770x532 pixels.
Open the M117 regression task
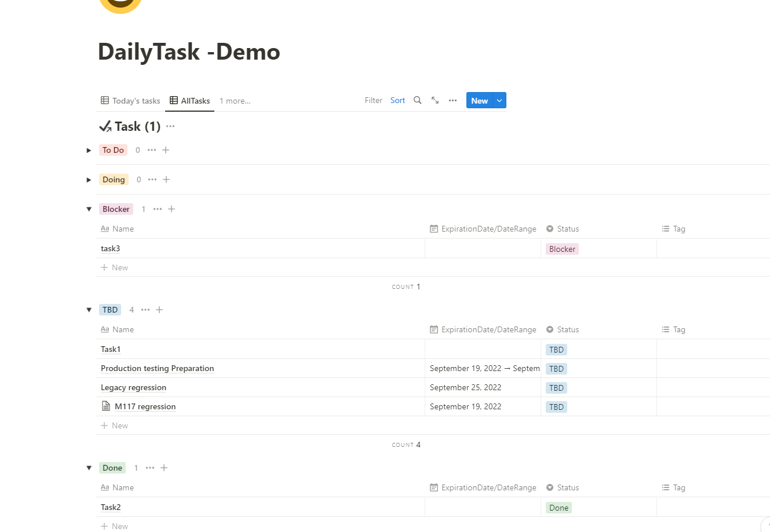coord(145,406)
